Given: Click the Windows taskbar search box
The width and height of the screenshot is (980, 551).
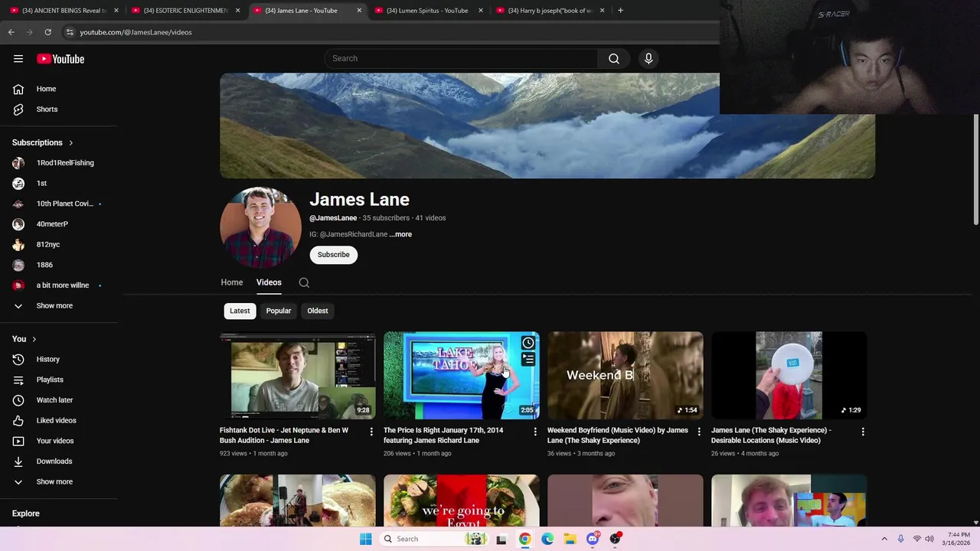Looking at the screenshot, I should (x=434, y=539).
